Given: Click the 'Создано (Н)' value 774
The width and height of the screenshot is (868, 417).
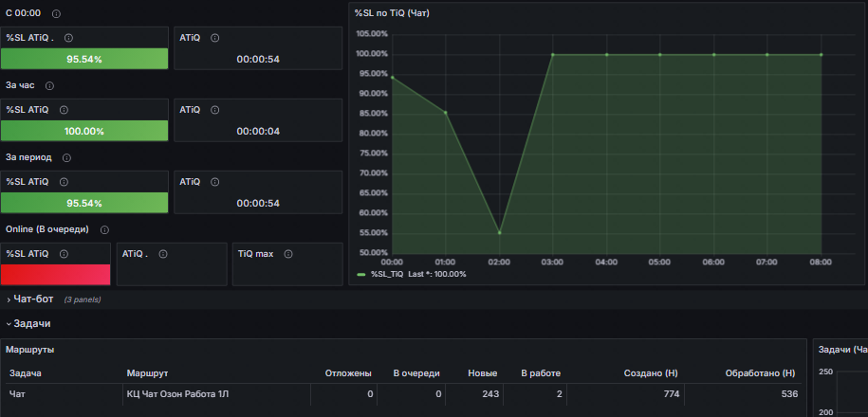Looking at the screenshot, I should (x=671, y=394).
